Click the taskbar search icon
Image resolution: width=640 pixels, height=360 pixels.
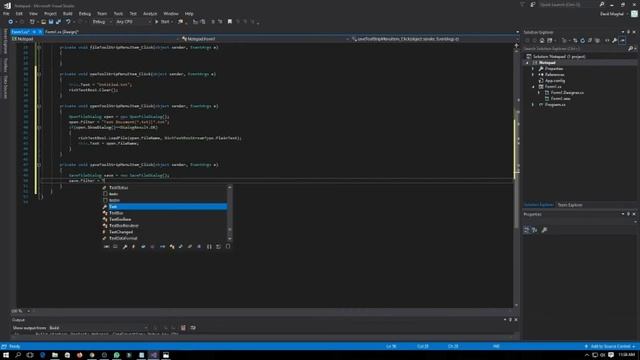(18, 355)
